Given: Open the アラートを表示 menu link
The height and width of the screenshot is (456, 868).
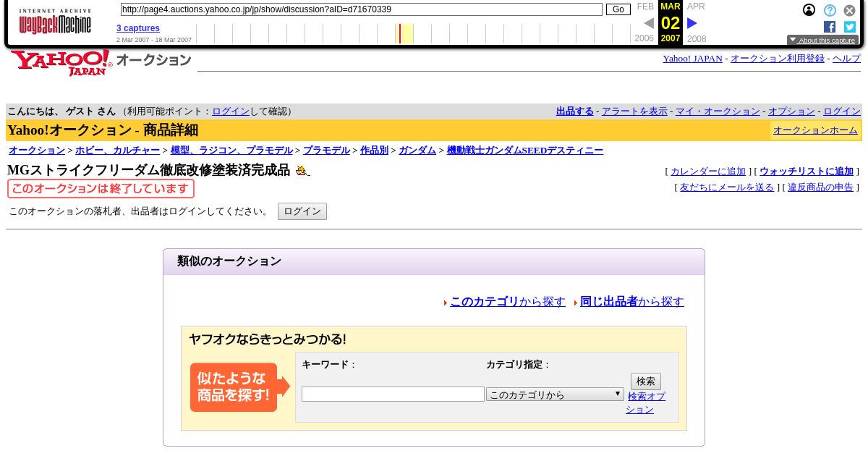Looking at the screenshot, I should pos(634,111).
